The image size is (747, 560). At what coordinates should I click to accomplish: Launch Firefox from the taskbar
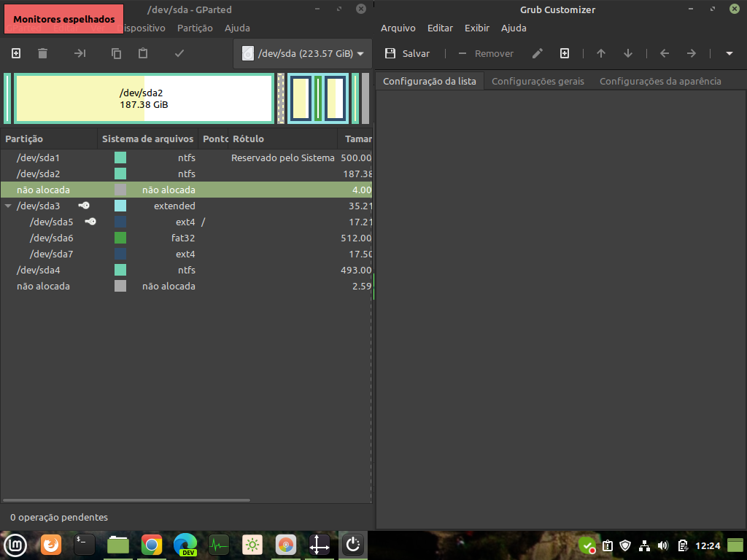[51, 545]
